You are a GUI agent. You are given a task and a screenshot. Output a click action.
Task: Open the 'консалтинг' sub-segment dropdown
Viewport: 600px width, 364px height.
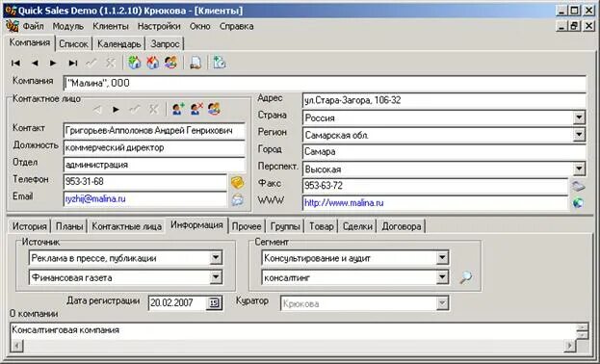point(442,277)
